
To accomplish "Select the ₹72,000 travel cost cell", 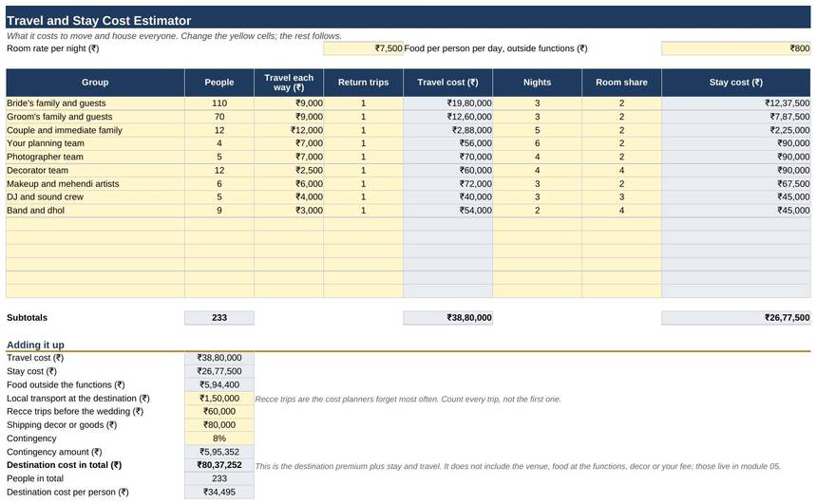I will point(447,184).
